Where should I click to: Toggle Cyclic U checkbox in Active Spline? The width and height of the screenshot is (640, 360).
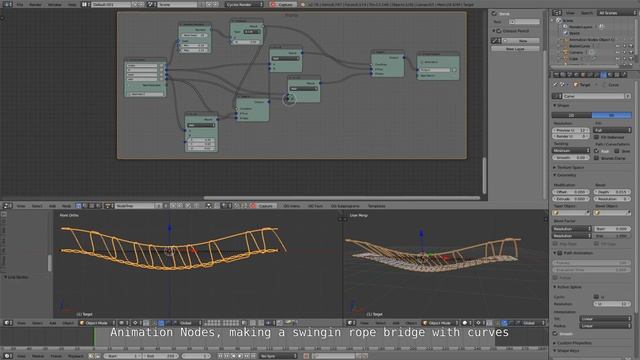[x=596, y=297]
